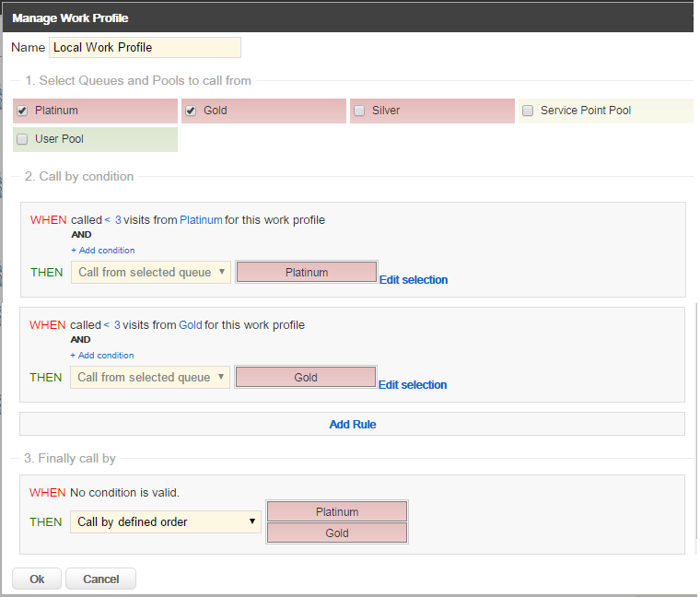
Task: Click Edit selection next to Gold rule
Action: coord(413,385)
